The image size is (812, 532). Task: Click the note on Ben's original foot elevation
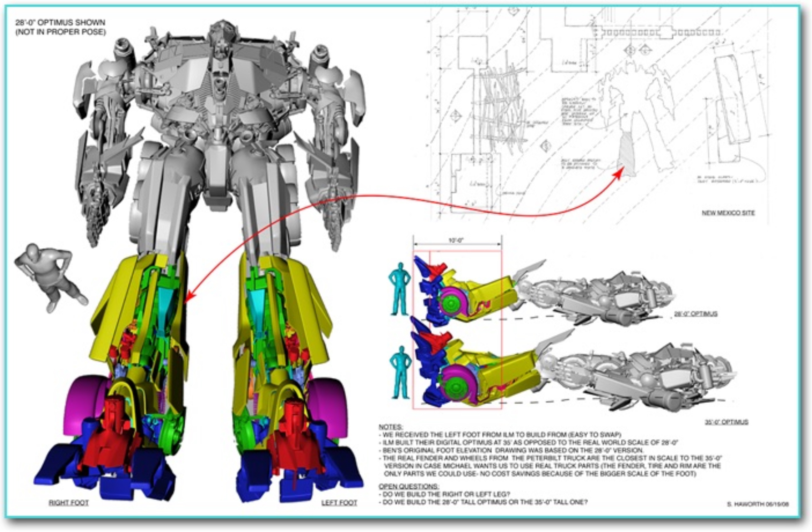pyautogui.click(x=511, y=450)
